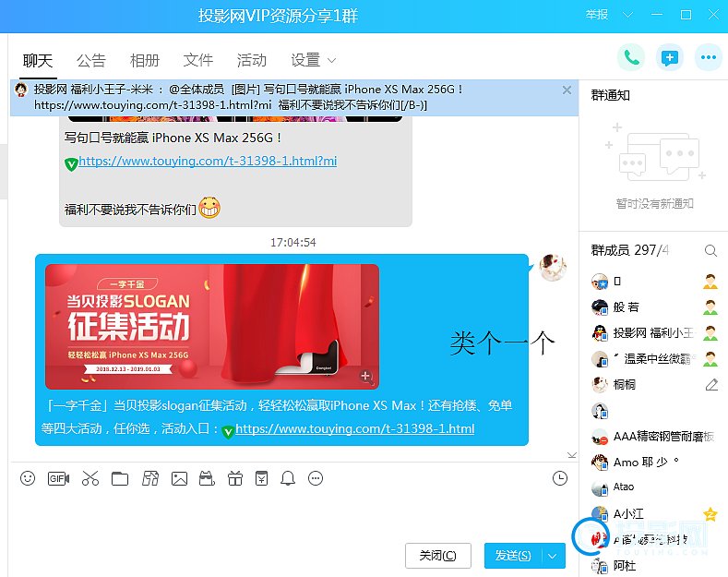Open more toolbar options bubble icon
The image size is (728, 577).
316,478
